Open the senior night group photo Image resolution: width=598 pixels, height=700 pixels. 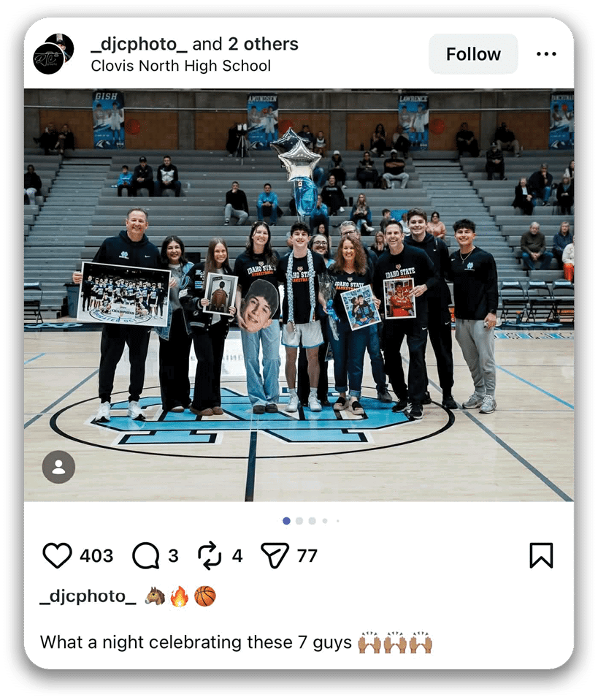(299, 295)
